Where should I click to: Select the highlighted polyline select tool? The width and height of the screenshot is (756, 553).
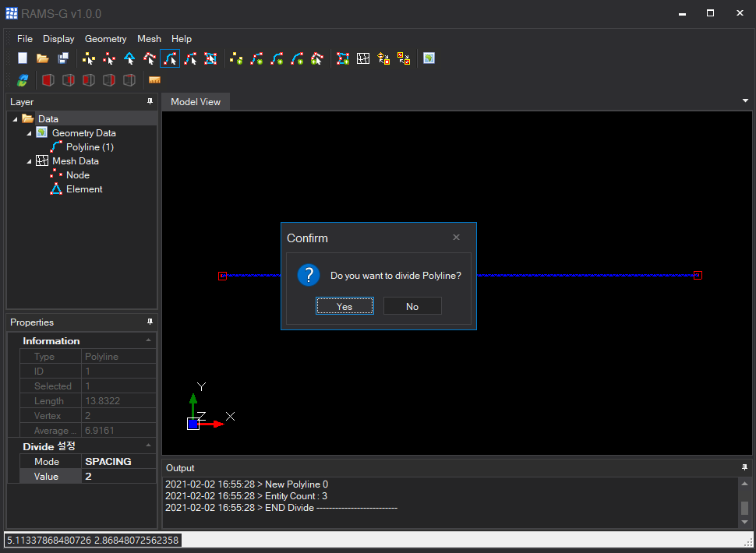coord(170,58)
